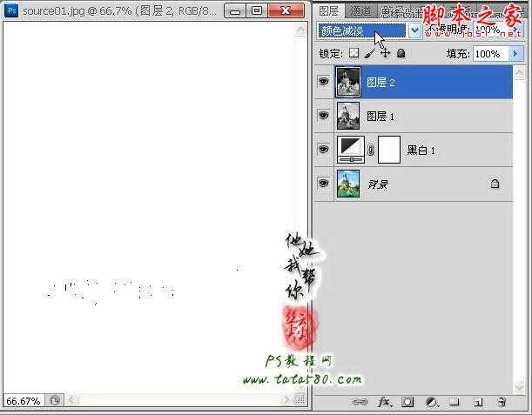Add a layer mask
532x415 pixels.
click(x=407, y=402)
